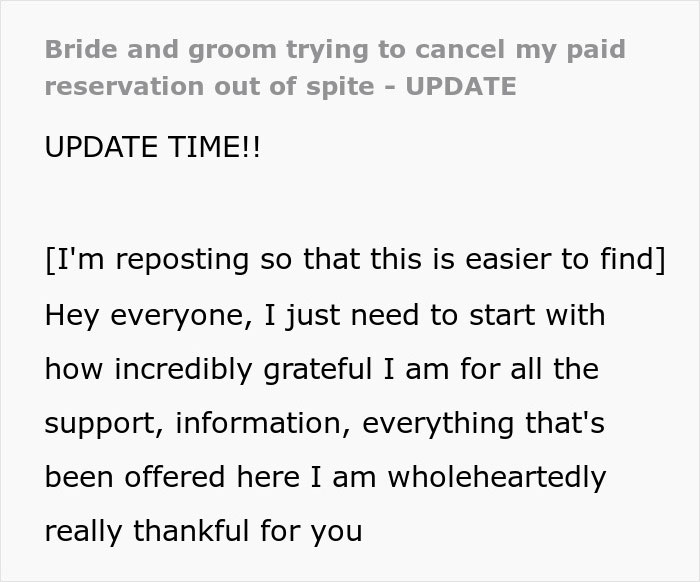700x582 pixels.
Task: Click the line starting 'support, information'
Action: 325,424
